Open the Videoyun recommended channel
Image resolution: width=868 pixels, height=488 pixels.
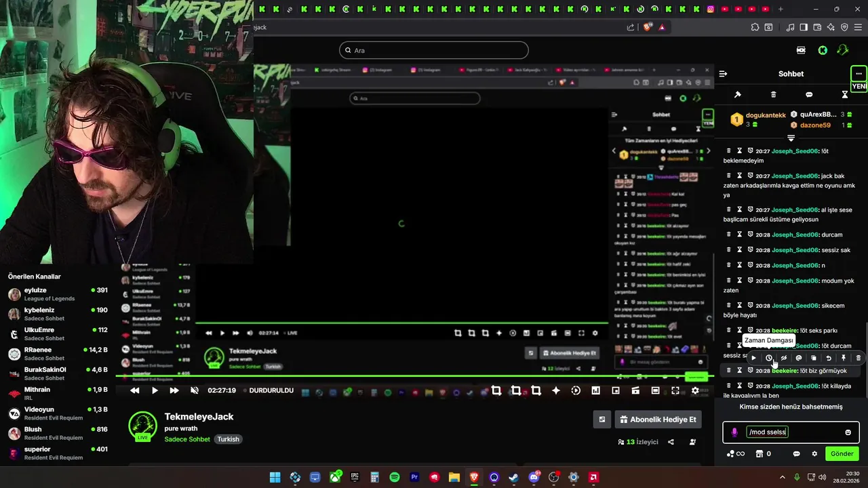coord(58,413)
